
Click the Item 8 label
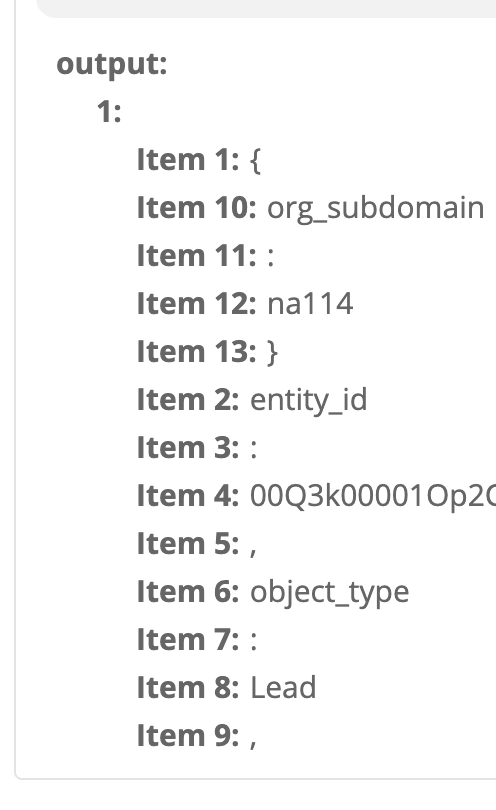pyautogui.click(x=188, y=688)
